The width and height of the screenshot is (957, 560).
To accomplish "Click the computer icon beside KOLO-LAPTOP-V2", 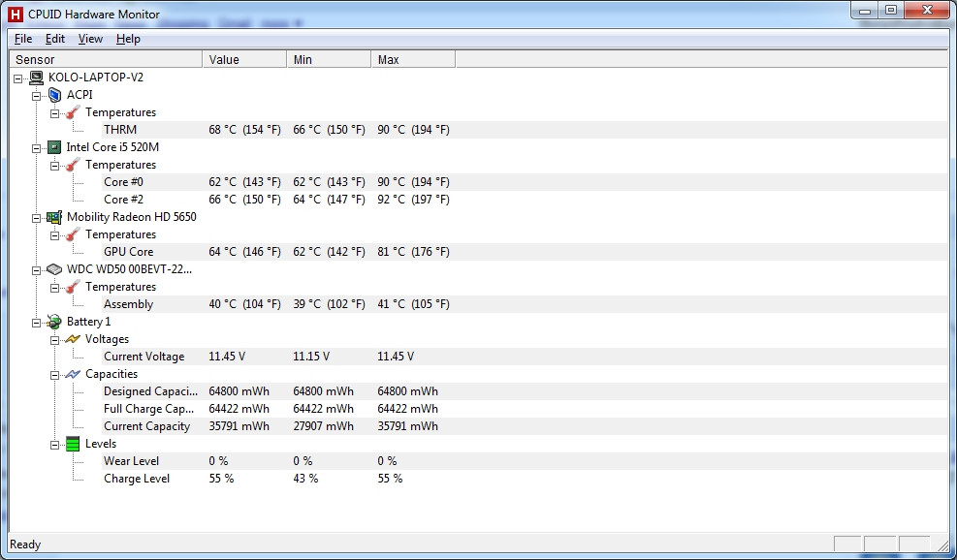I will [36, 78].
